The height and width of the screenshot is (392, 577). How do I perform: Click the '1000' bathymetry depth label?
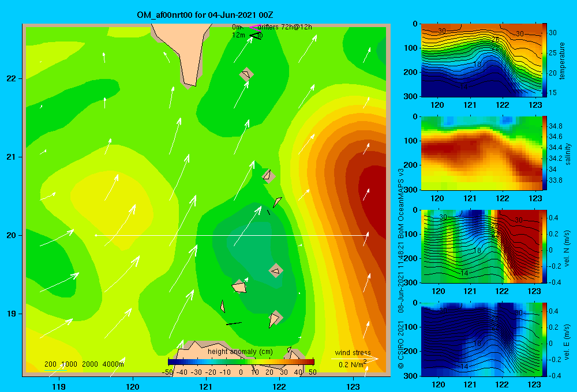69,364
